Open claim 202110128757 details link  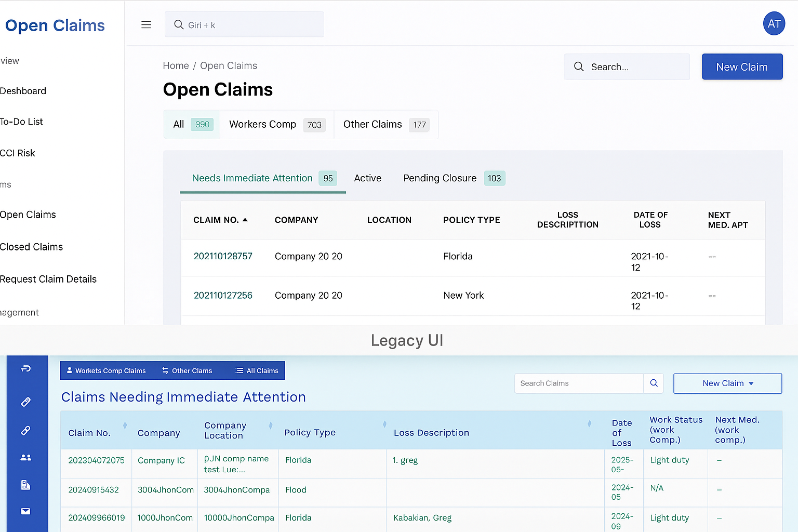coord(223,256)
